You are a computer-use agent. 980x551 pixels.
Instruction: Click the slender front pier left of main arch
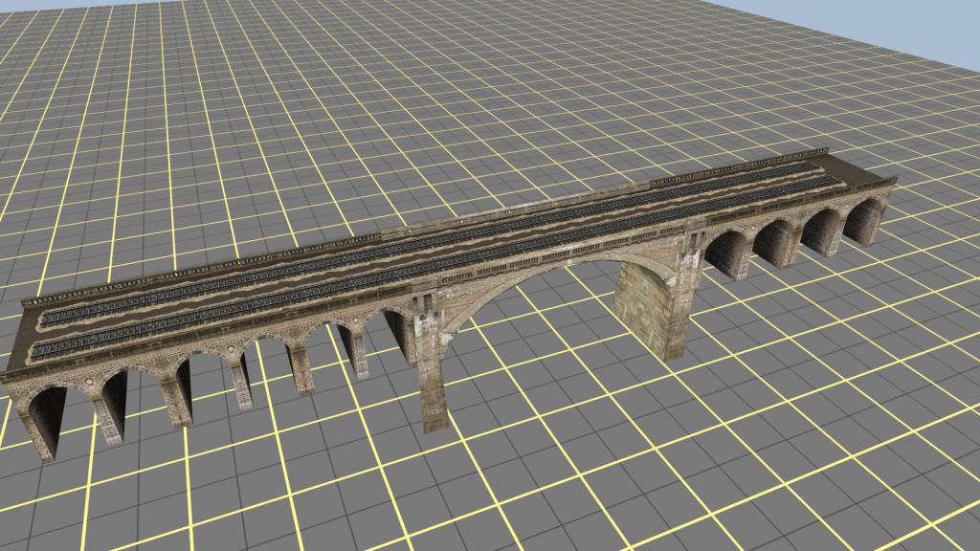pos(432,363)
